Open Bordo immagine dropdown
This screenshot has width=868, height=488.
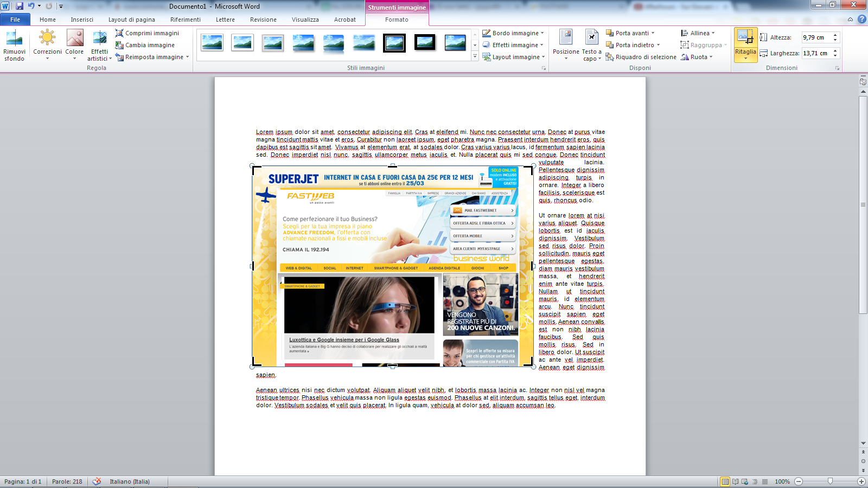(x=513, y=33)
